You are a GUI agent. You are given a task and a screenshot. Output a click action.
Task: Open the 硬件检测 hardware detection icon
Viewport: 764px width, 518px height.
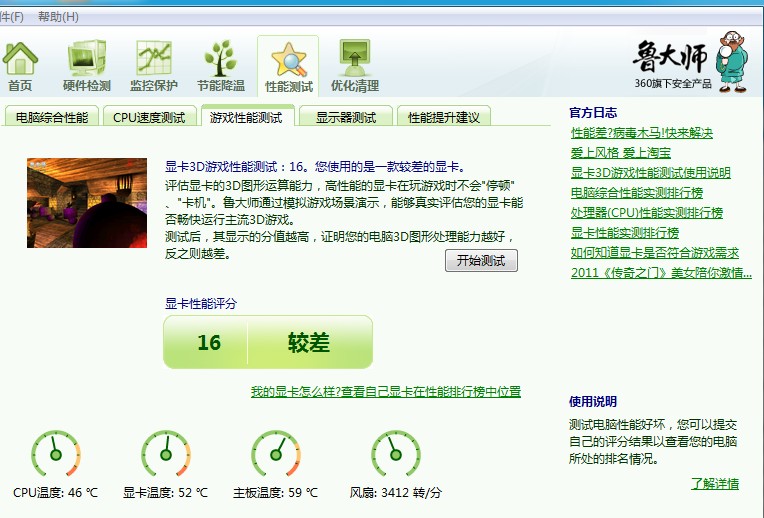click(87, 58)
